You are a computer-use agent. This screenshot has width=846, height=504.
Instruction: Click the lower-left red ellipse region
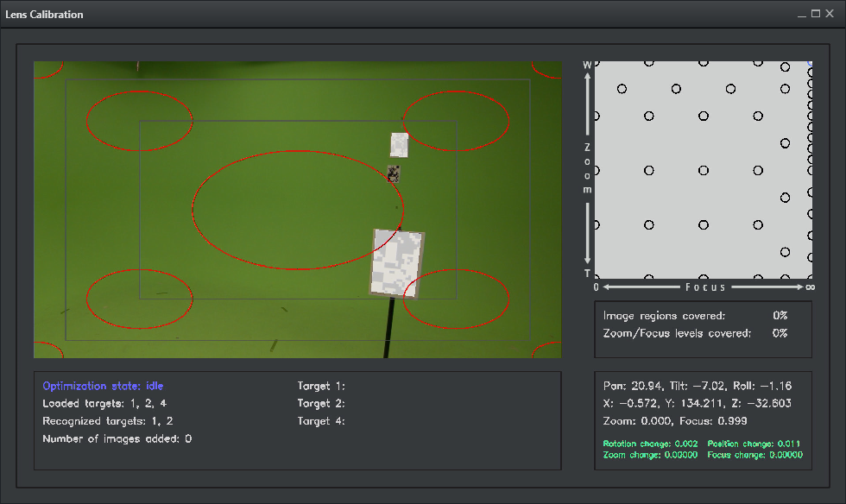[139, 298]
